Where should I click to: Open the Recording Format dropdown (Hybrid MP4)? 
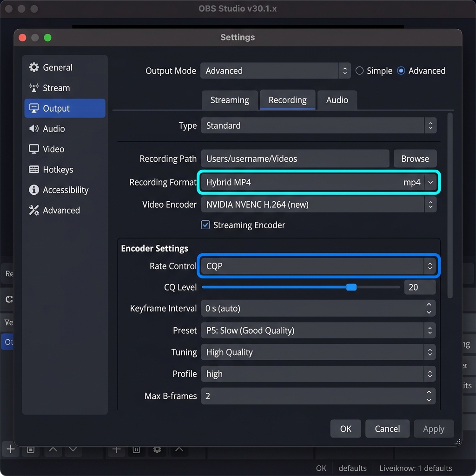[319, 182]
